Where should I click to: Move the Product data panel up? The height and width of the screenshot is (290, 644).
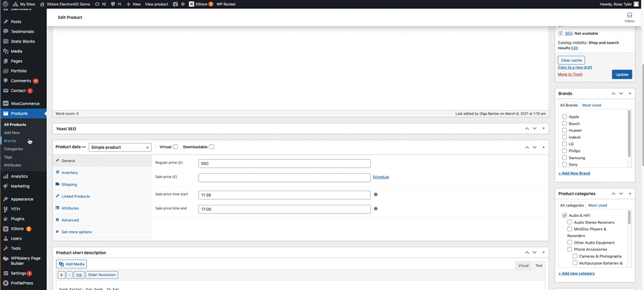(527, 147)
